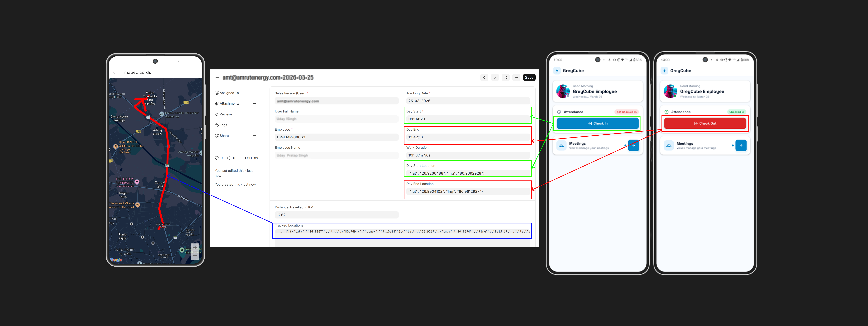Open the comments count next to the heart
868x326 pixels.
pyautogui.click(x=229, y=158)
